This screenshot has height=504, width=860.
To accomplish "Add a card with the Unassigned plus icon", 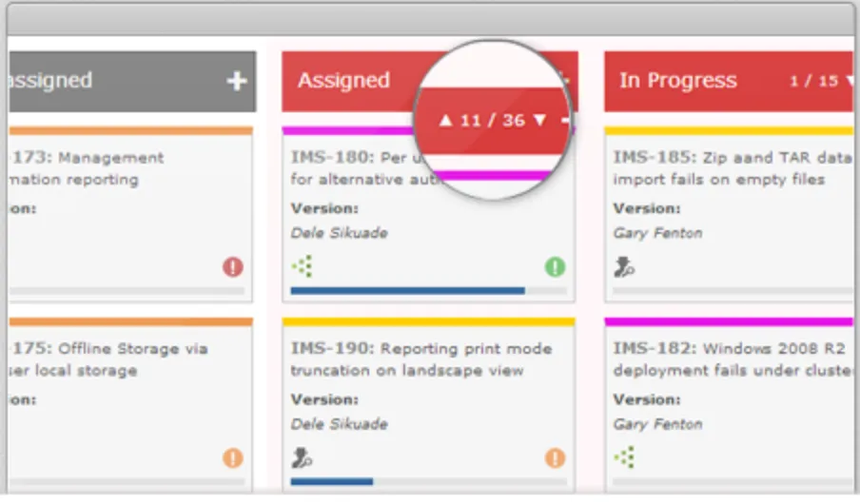I will coord(236,81).
